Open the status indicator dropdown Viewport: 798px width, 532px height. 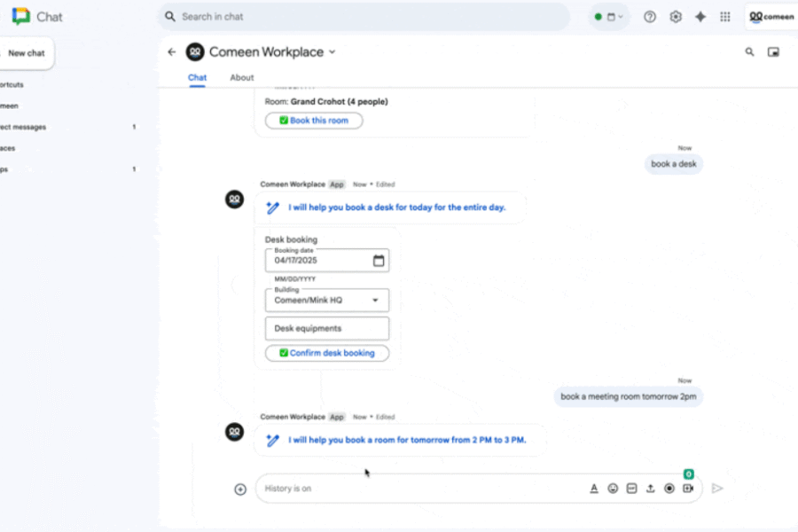pos(608,17)
